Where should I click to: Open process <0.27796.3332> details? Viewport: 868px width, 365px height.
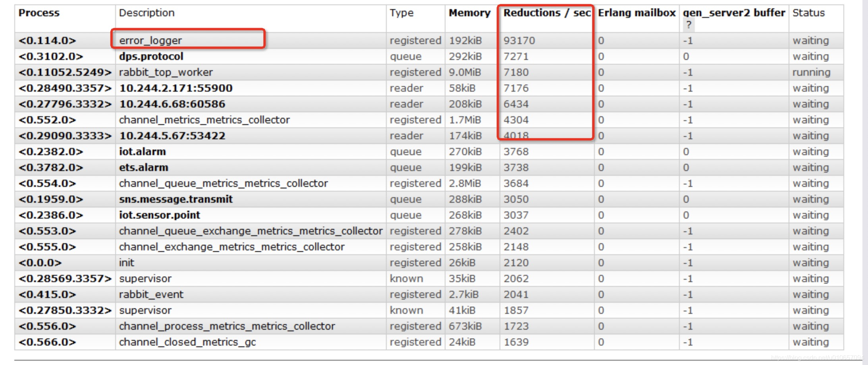coord(65,104)
